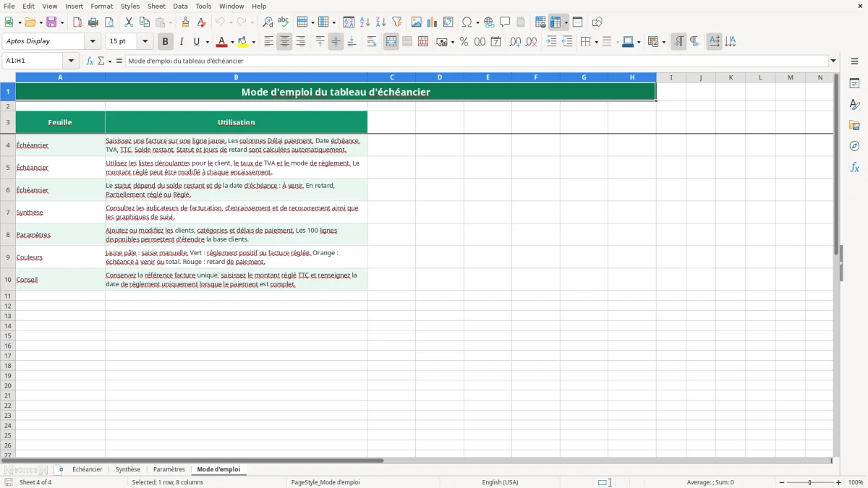Cut the selection with scissors icon
The width and height of the screenshot is (868, 488).
pos(129,22)
